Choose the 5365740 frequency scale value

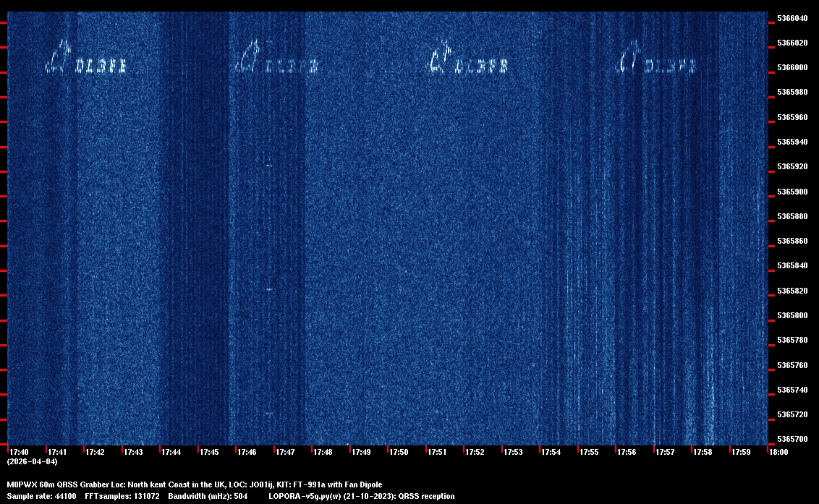(792, 390)
